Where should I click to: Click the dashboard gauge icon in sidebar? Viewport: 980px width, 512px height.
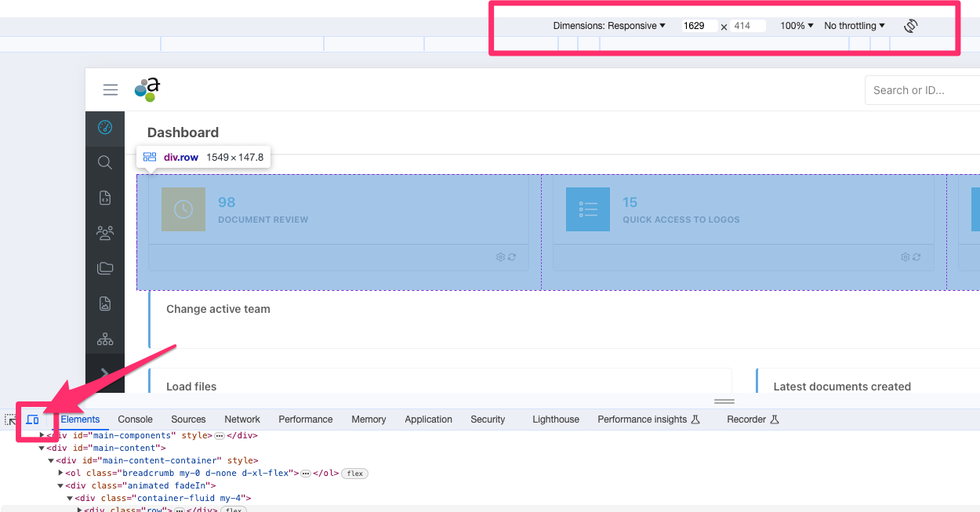tap(105, 128)
